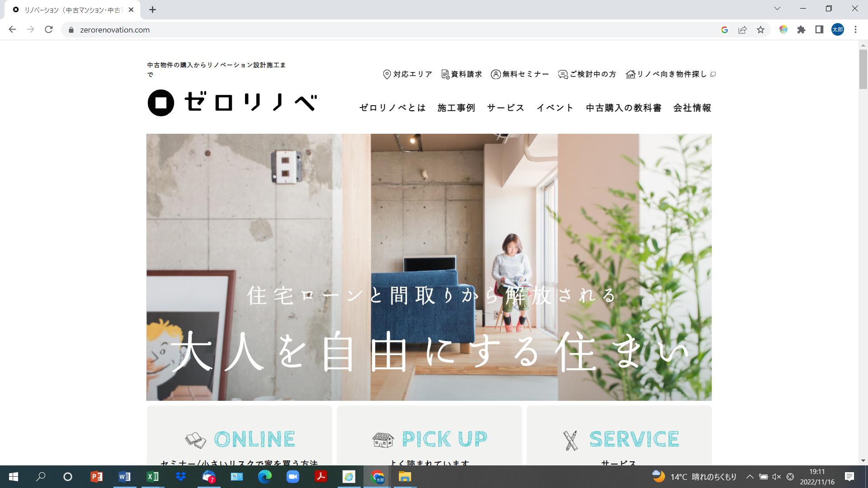The height and width of the screenshot is (488, 868).
Task: Open the 施工事例 menu item
Action: [456, 108]
